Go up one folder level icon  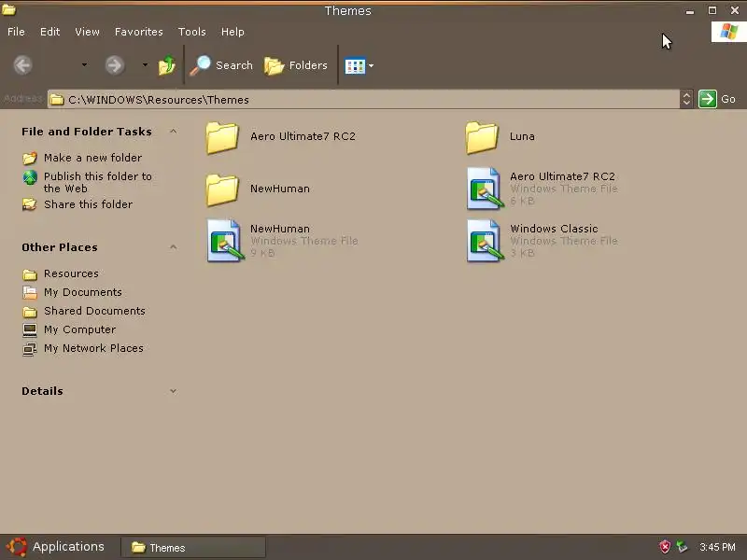pyautogui.click(x=167, y=65)
